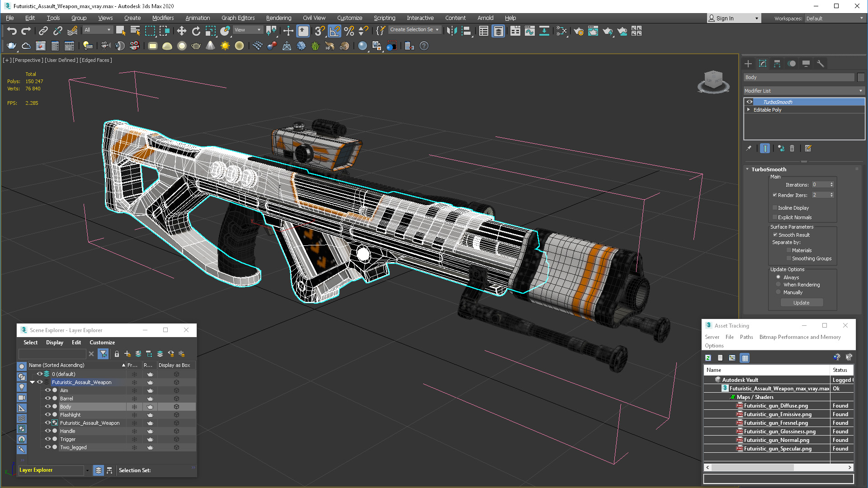The image size is (868, 488).
Task: Open the Display command panel tab
Action: click(x=806, y=64)
